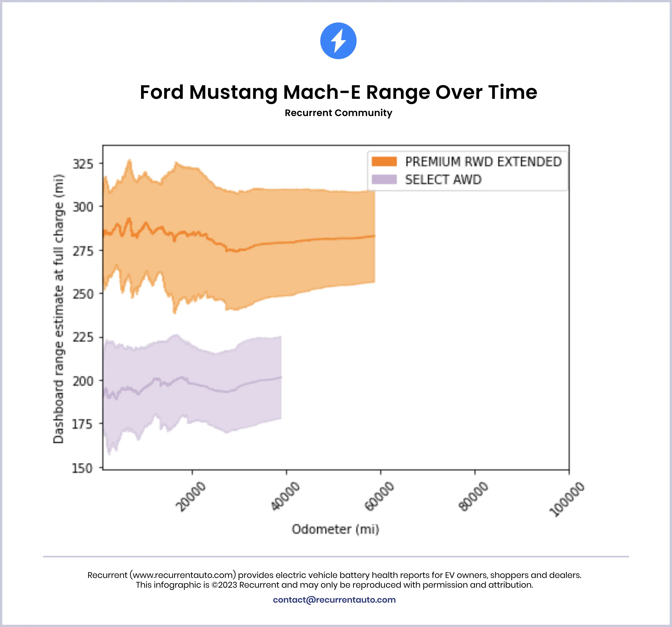Click the Recurrent Community subtitle
The image size is (672, 627).
pyautogui.click(x=338, y=113)
